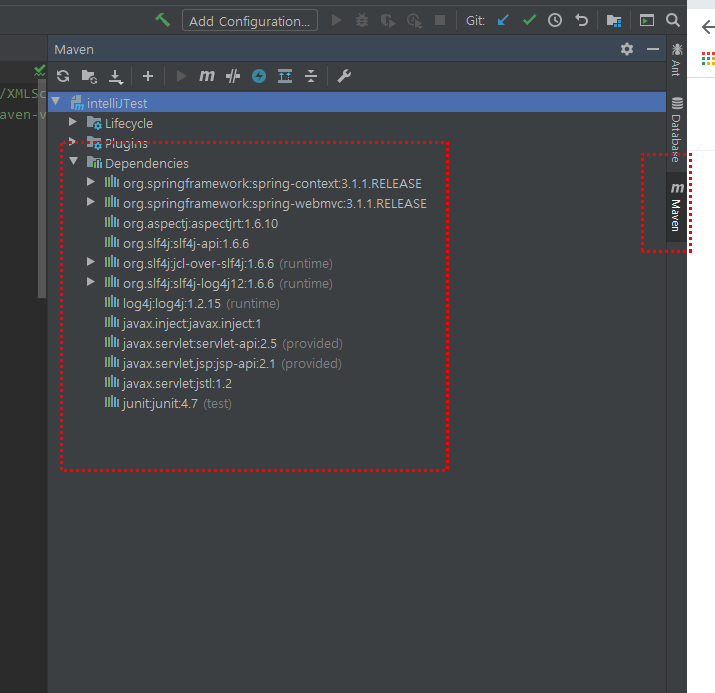Hide the Maven tool window
The width and height of the screenshot is (715, 693).
[653, 49]
